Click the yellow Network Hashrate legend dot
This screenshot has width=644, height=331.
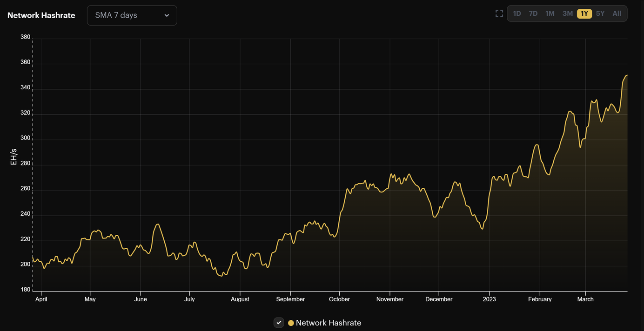(291, 322)
